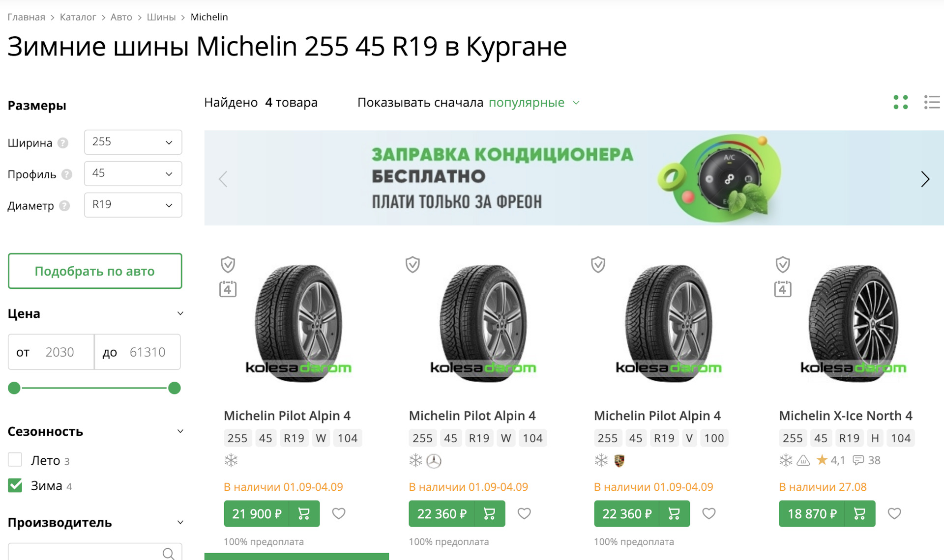The image size is (944, 560).
Task: Enable the Лето season checkbox
Action: point(15,460)
